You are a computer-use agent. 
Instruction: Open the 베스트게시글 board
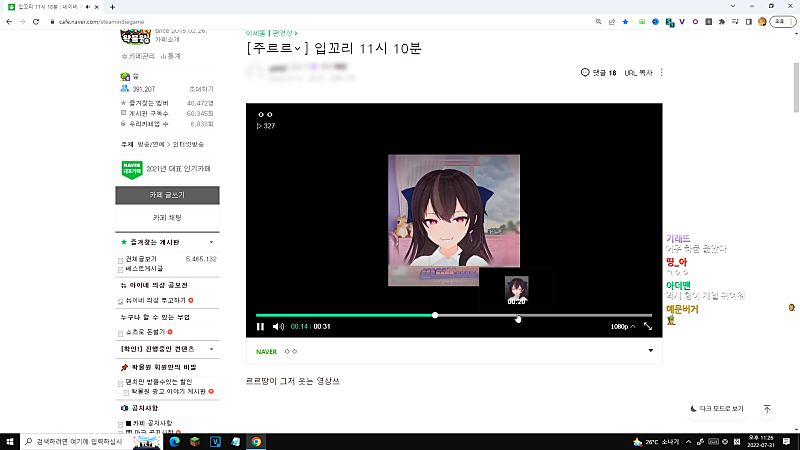tap(144, 268)
